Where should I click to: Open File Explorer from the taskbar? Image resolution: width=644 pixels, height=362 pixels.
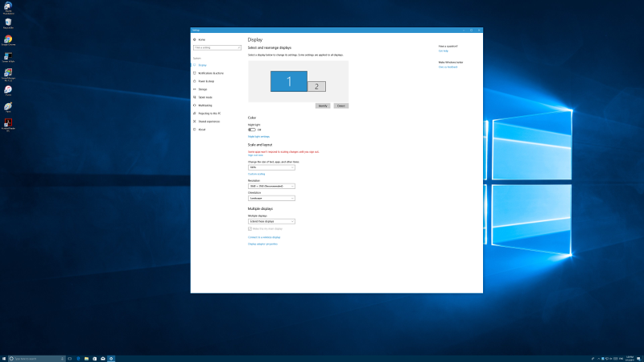tap(86, 359)
